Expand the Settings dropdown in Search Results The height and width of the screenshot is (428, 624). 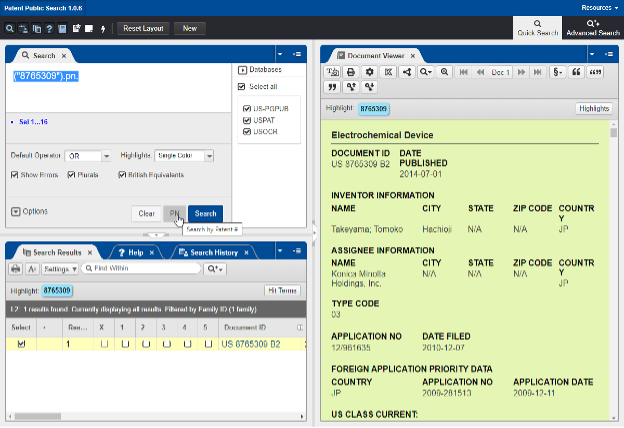click(61, 269)
